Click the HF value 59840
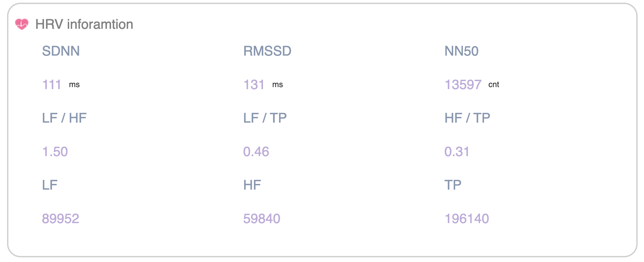644x262 pixels. (262, 219)
